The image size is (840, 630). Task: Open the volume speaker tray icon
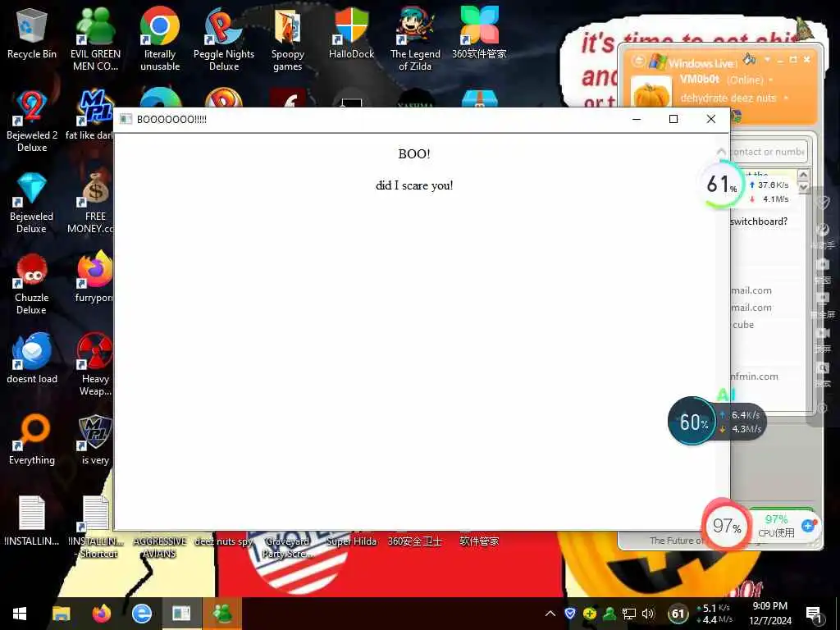pos(648,614)
